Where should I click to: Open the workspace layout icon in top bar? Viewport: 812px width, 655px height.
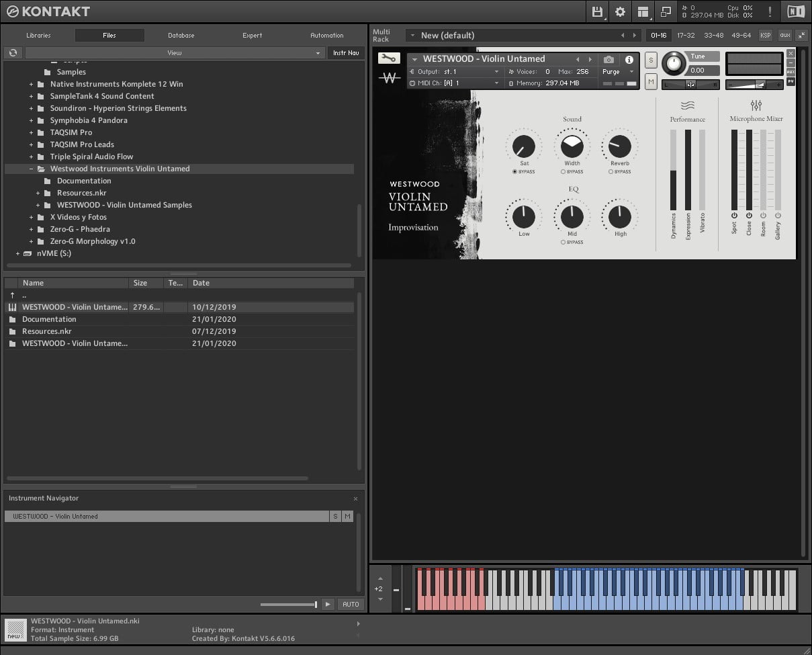(x=643, y=11)
